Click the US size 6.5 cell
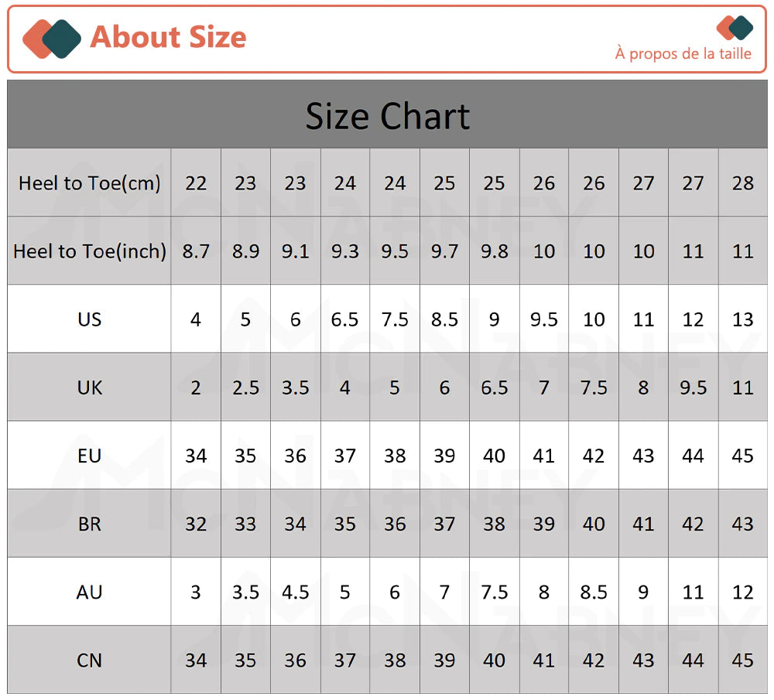This screenshot has width=774, height=700. click(345, 319)
